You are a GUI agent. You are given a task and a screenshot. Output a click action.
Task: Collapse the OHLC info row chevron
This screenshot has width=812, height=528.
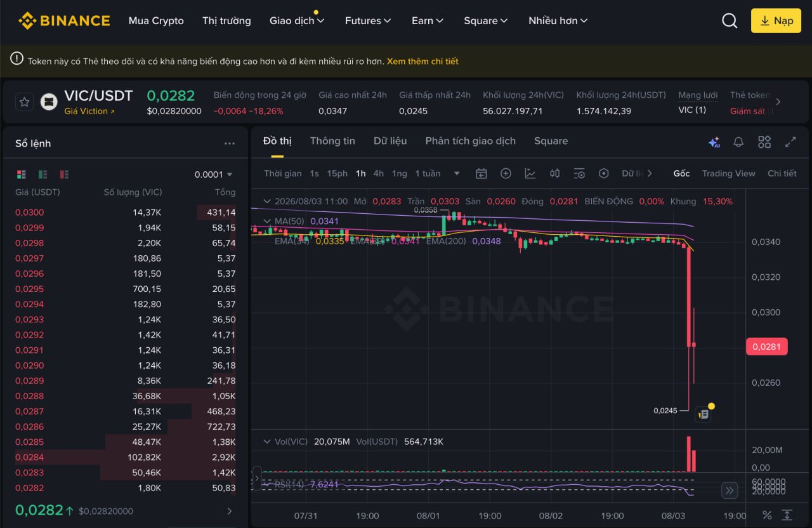(x=266, y=201)
